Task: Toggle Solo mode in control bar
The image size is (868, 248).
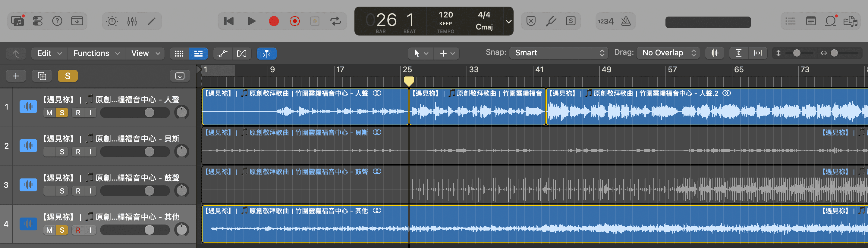Action: coord(571,21)
